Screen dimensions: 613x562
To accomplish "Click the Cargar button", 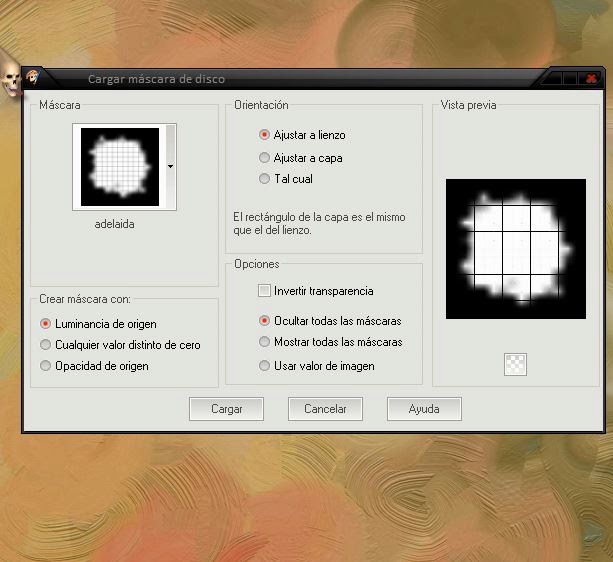I will pos(226,409).
